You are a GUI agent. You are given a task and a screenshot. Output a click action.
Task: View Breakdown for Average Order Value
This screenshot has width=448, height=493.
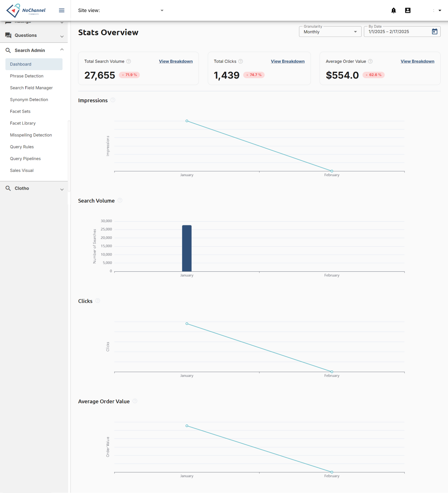pyautogui.click(x=417, y=61)
